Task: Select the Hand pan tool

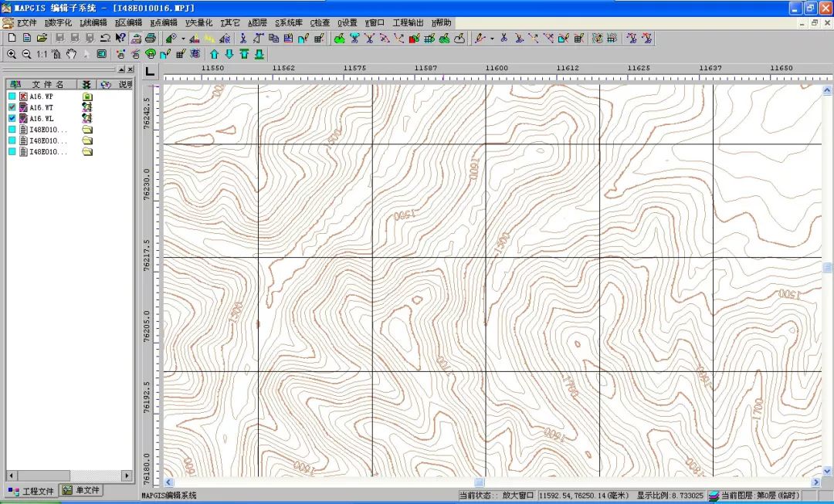Action: click(x=71, y=54)
